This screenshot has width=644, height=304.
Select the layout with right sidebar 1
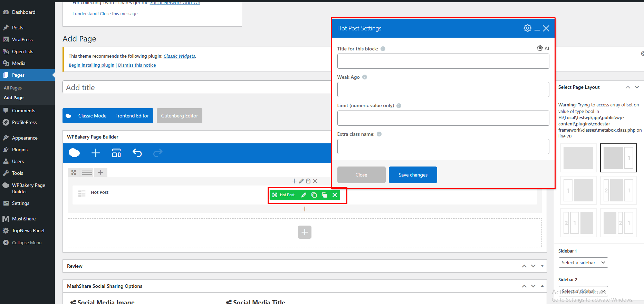click(x=618, y=158)
